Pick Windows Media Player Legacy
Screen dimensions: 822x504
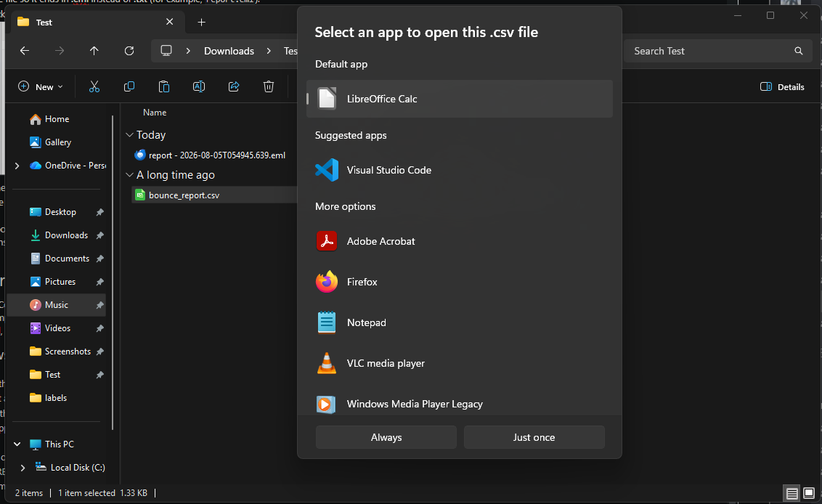point(459,404)
